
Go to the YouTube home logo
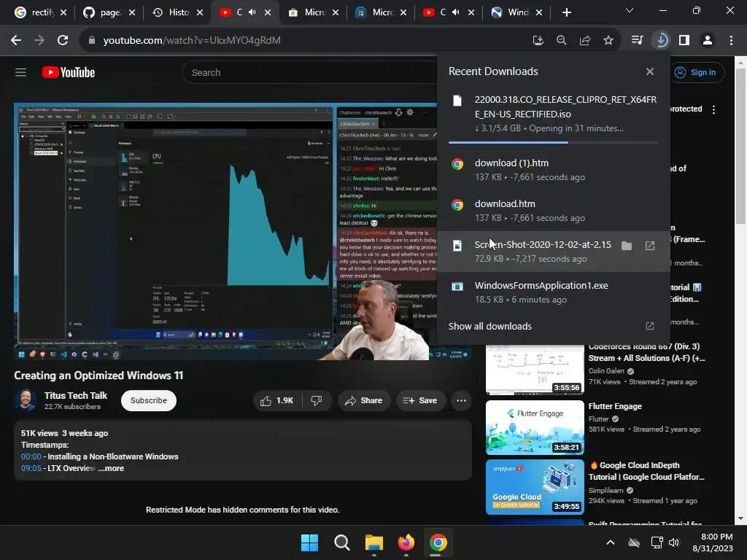pos(69,72)
